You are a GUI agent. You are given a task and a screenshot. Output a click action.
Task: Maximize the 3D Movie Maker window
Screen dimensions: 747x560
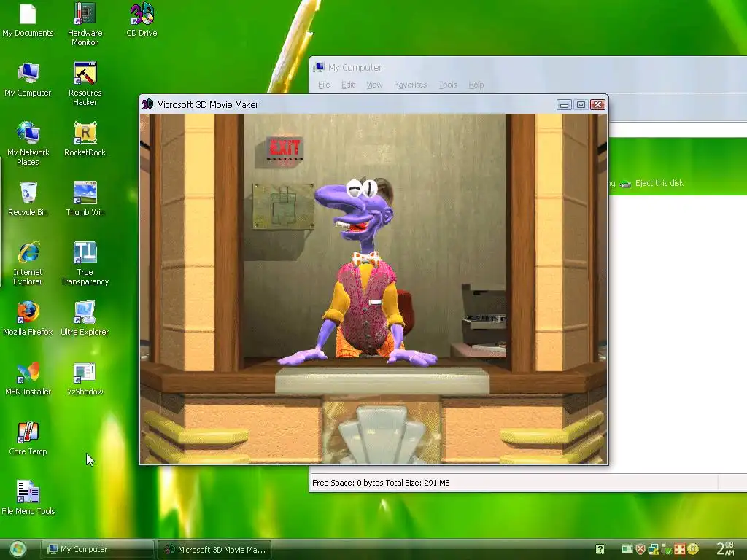(581, 105)
